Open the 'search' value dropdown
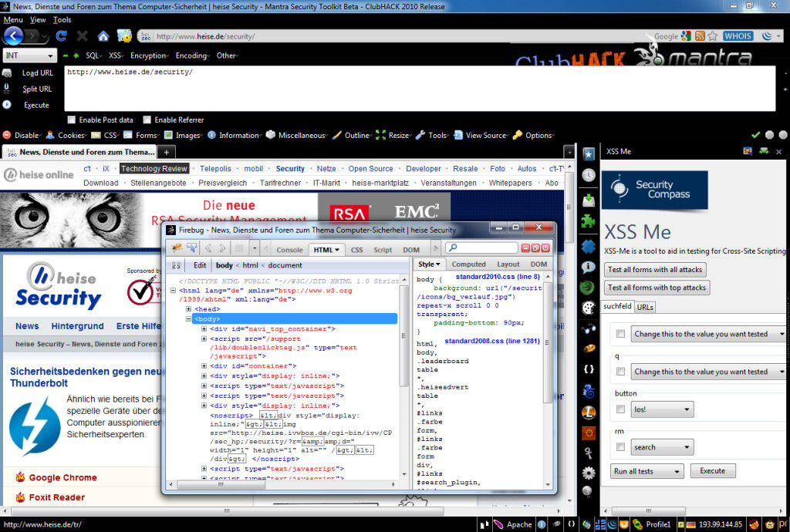 pos(662,447)
